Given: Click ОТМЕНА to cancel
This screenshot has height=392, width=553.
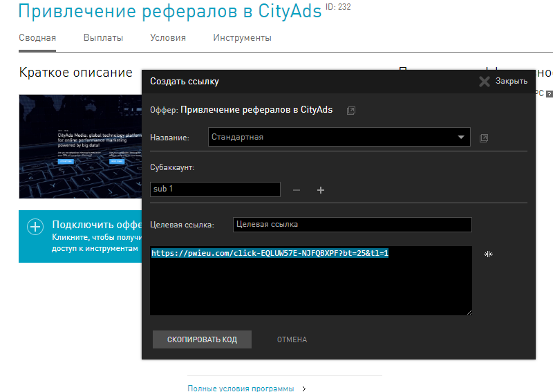Looking at the screenshot, I should tap(292, 339).
